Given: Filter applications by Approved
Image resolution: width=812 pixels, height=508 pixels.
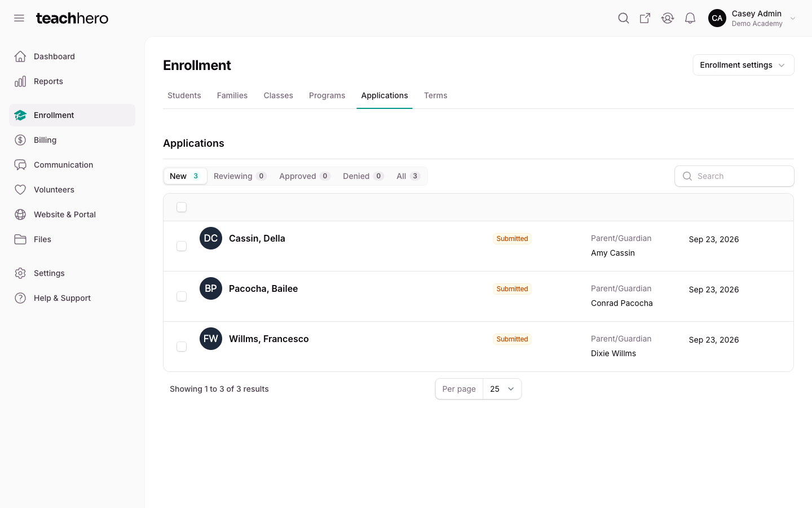Looking at the screenshot, I should pyautogui.click(x=304, y=176).
